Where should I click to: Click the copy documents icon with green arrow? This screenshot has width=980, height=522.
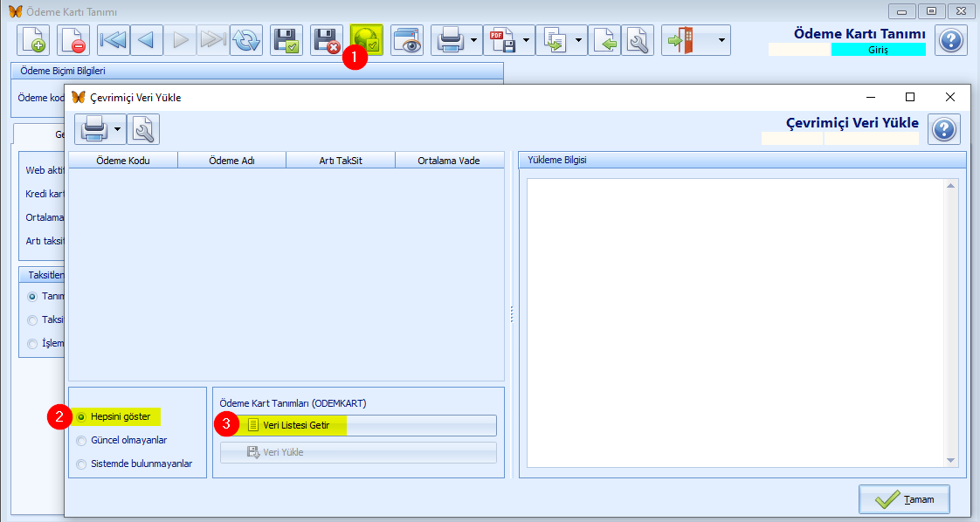click(555, 40)
